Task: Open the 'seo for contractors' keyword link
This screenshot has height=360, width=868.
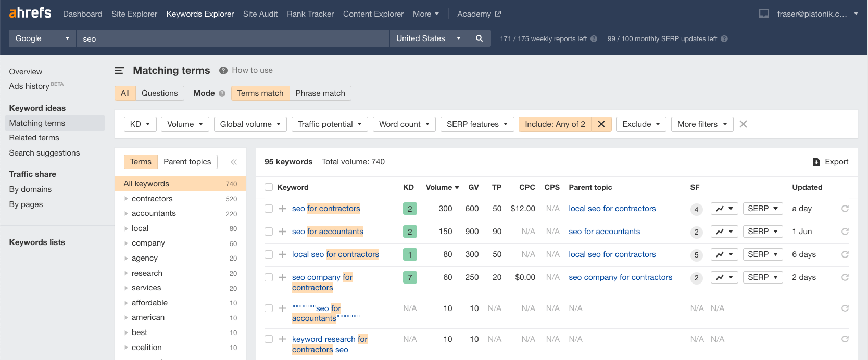Action: (326, 209)
